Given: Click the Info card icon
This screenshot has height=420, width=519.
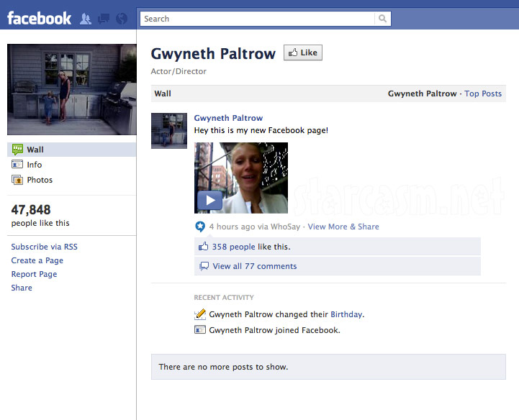Looking at the screenshot, I should [x=17, y=165].
